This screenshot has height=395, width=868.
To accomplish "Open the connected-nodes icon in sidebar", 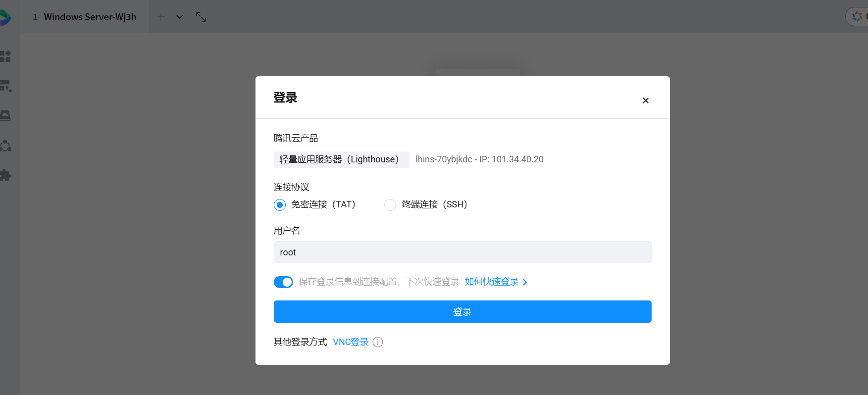I will click(5, 146).
